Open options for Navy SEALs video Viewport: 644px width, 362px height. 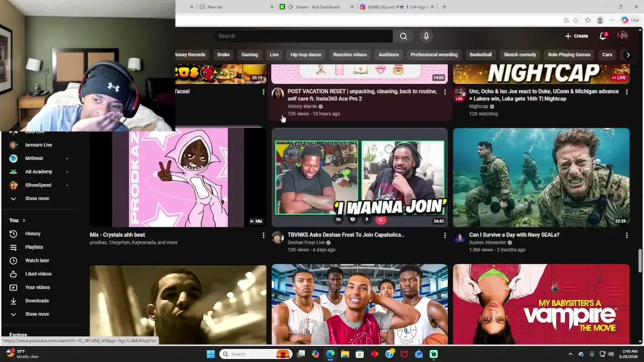click(626, 235)
